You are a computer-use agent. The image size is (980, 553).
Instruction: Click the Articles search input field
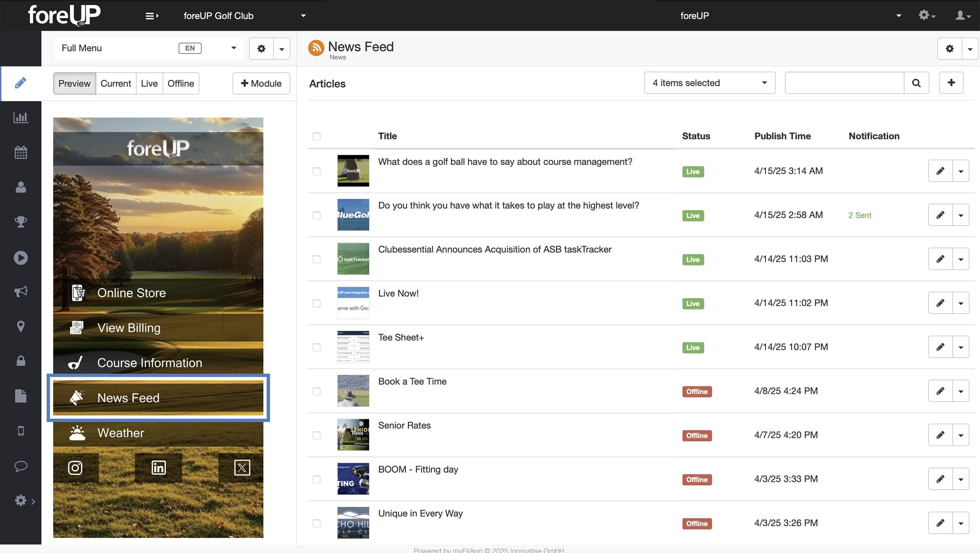pyautogui.click(x=844, y=83)
